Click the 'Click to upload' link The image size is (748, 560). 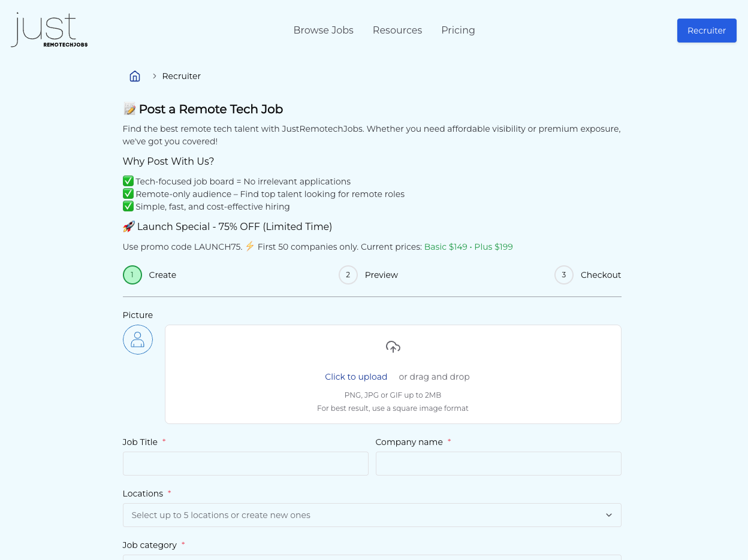356,377
